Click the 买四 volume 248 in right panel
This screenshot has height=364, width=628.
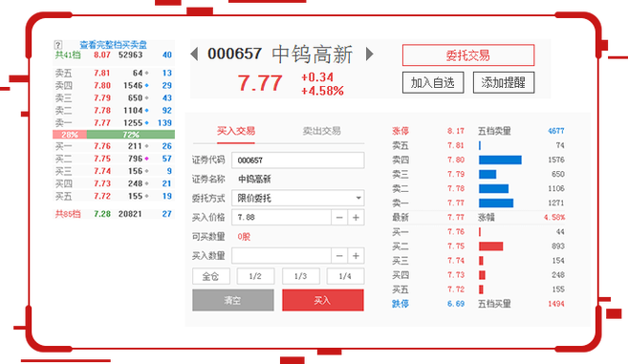point(558,275)
